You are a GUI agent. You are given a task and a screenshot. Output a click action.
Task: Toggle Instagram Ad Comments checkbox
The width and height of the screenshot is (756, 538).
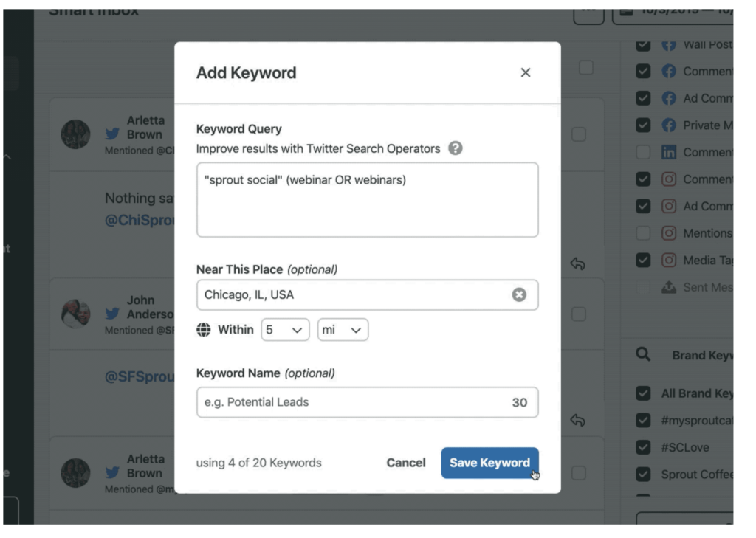[x=643, y=207]
